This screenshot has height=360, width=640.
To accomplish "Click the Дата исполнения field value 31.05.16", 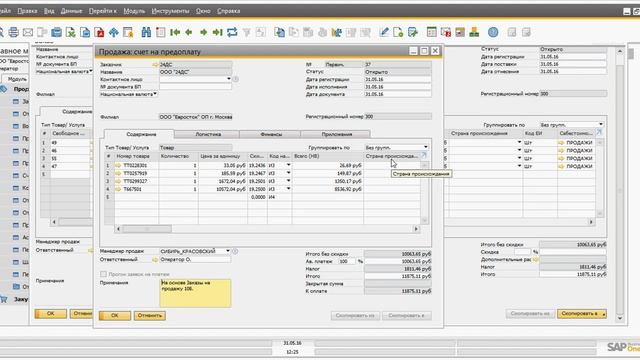I will (398, 87).
